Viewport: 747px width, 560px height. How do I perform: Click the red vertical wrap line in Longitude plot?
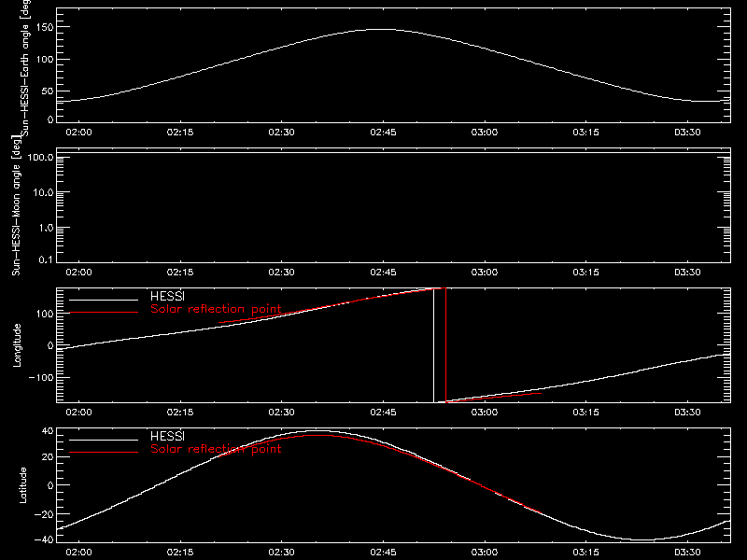tap(445, 345)
